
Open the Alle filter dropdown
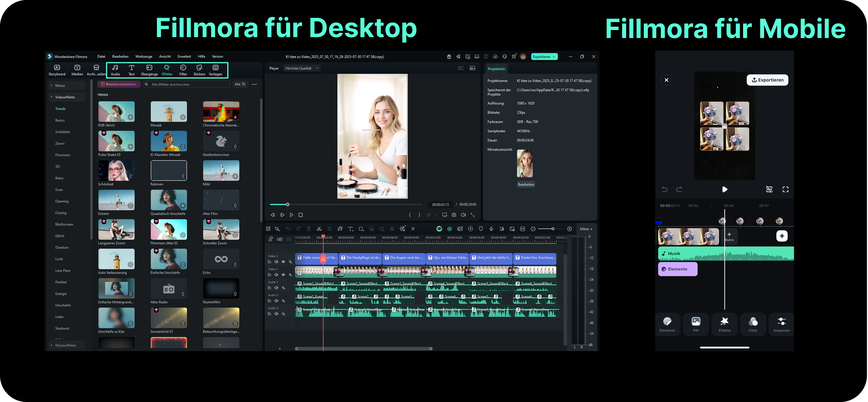[240, 84]
